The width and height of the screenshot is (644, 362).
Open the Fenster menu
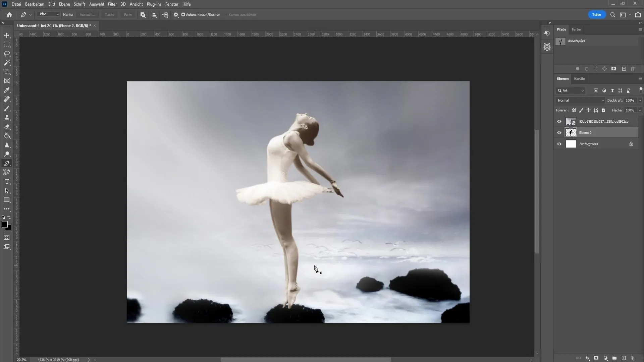tap(172, 4)
